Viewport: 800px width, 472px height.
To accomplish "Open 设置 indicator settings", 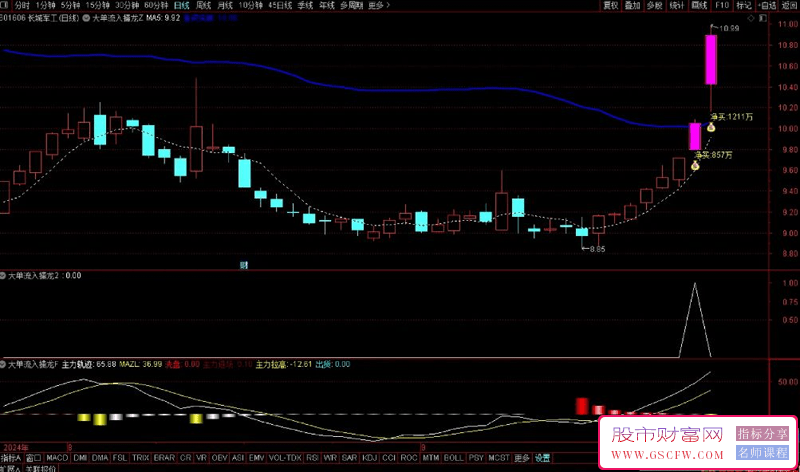I will (x=542, y=458).
